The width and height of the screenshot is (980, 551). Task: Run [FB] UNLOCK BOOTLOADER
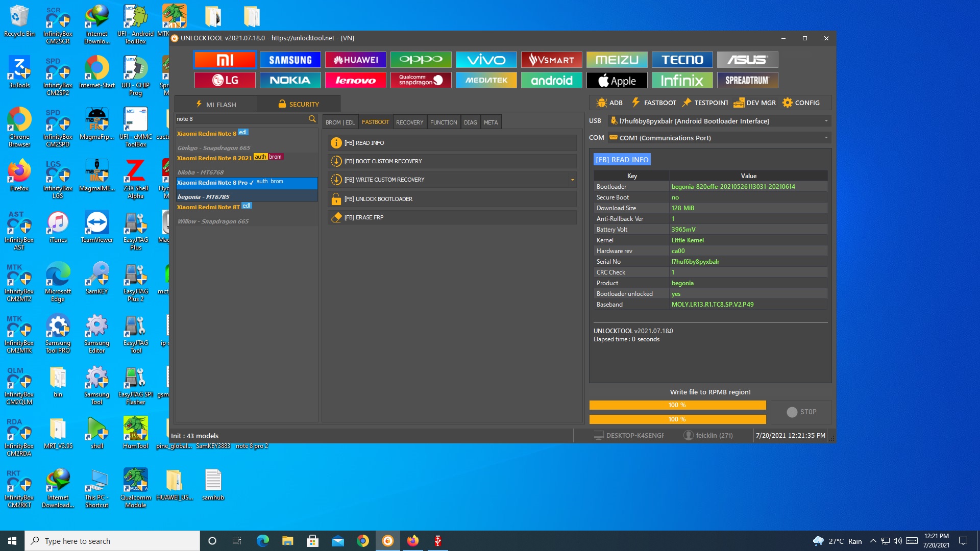pos(452,199)
